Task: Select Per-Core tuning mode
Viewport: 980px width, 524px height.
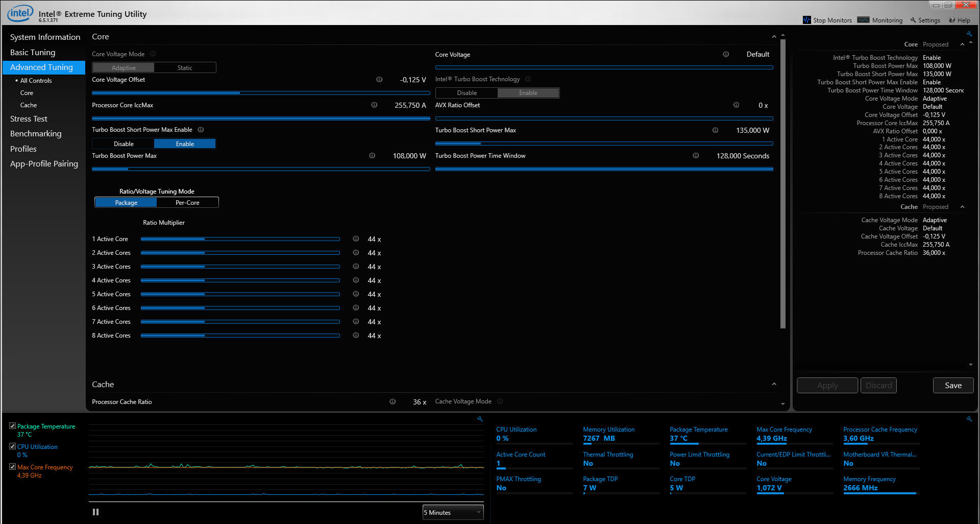Action: pyautogui.click(x=187, y=202)
